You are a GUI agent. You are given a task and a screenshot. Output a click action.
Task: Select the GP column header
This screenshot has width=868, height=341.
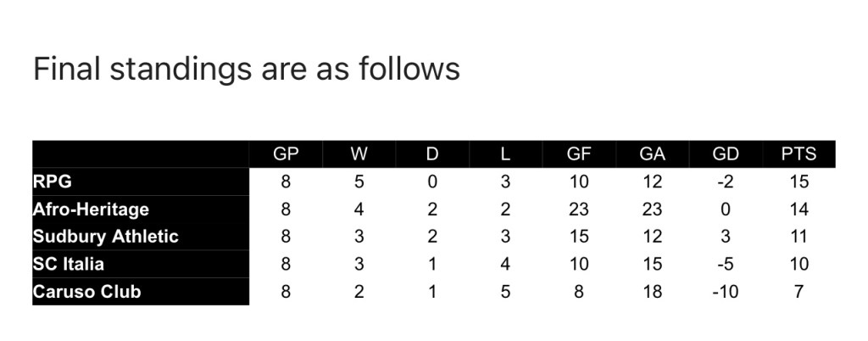(286, 154)
